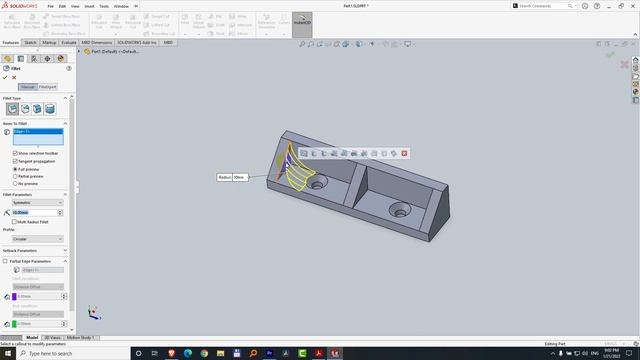Open the Insert menu
Screen dimensions: 640x360
point(89,6)
